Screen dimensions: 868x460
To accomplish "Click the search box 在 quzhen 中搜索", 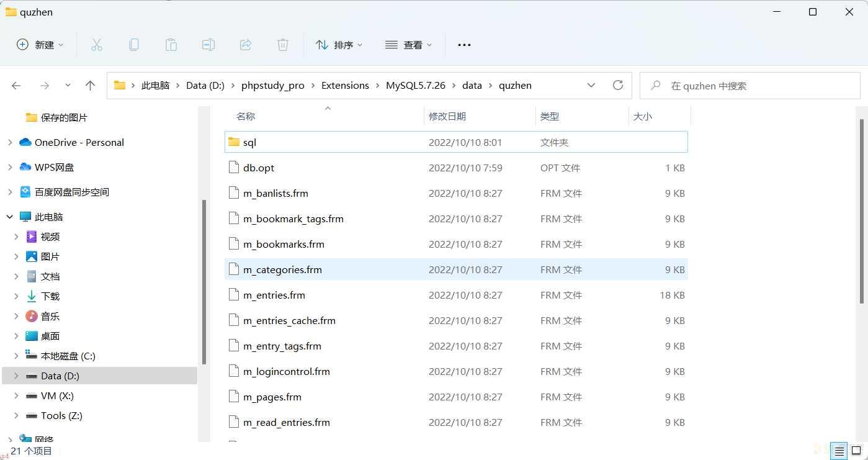I will 749,86.
